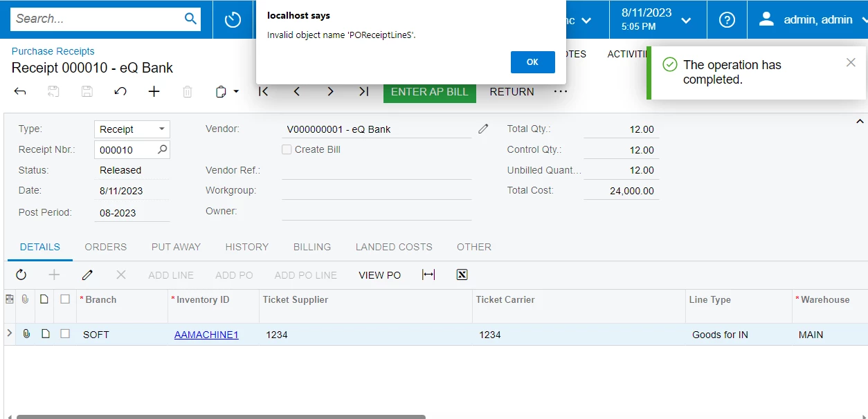Switch to the Details tab

[40, 247]
